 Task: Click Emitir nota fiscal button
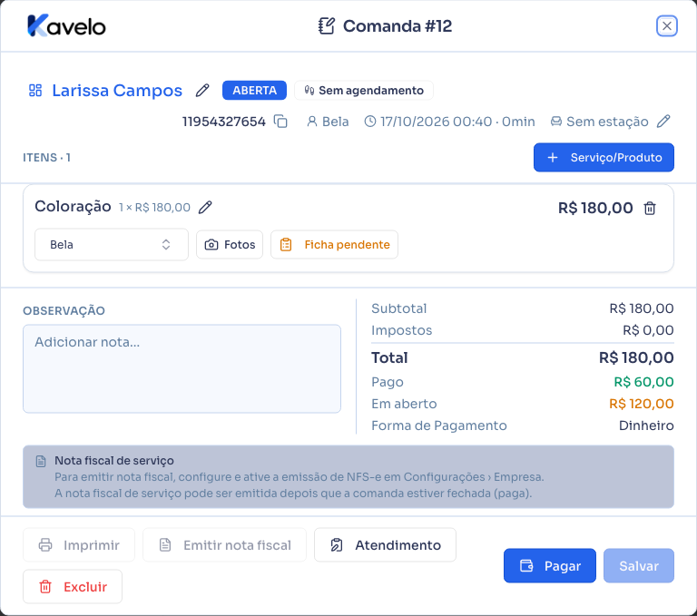pos(224,545)
